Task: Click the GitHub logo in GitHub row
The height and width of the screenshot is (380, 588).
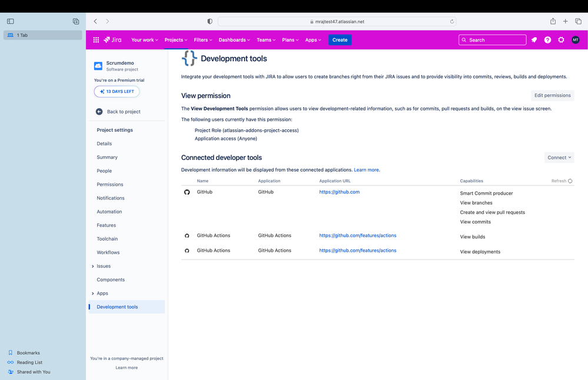Action: pyautogui.click(x=187, y=192)
